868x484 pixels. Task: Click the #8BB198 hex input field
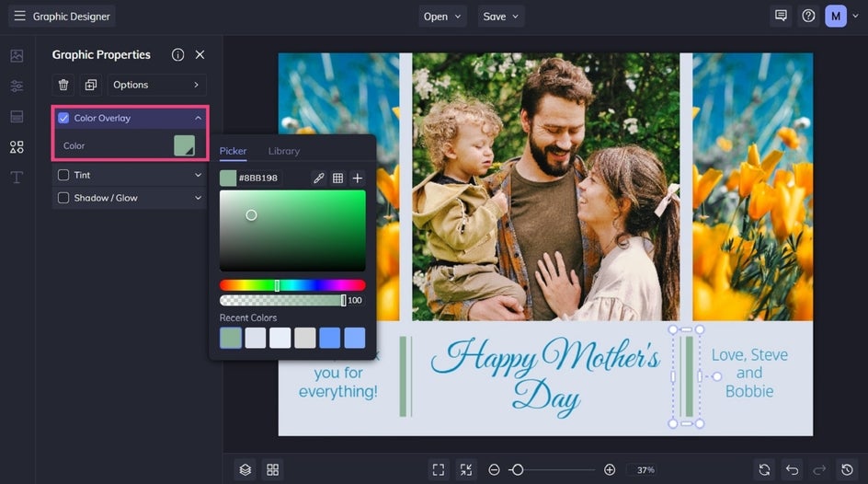259,178
